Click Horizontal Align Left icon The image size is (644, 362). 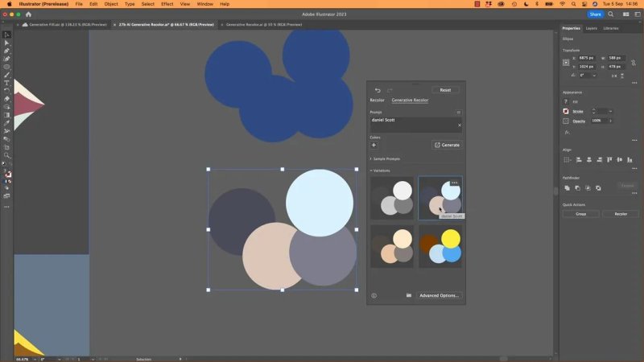579,159
